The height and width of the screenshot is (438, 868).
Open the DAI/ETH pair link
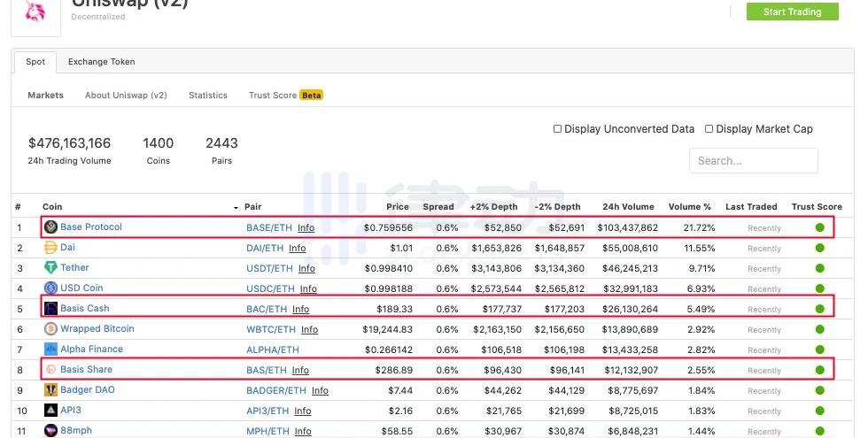tap(265, 249)
